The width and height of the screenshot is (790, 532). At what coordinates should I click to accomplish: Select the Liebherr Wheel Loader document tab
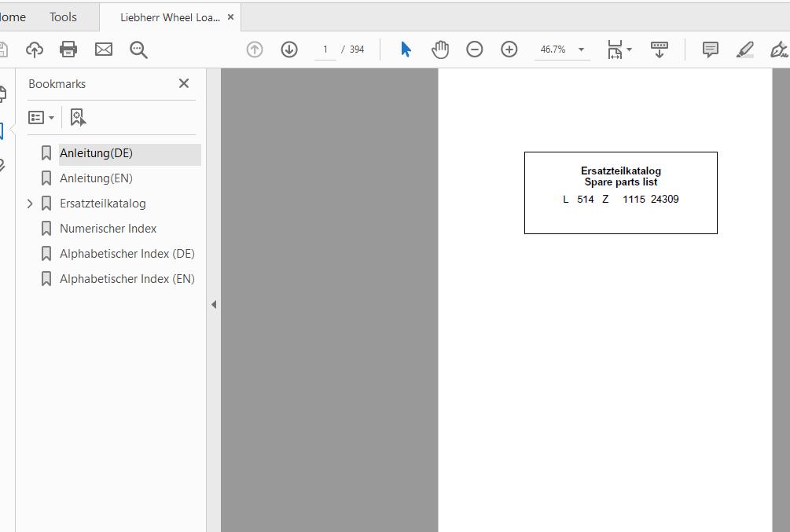coord(170,17)
